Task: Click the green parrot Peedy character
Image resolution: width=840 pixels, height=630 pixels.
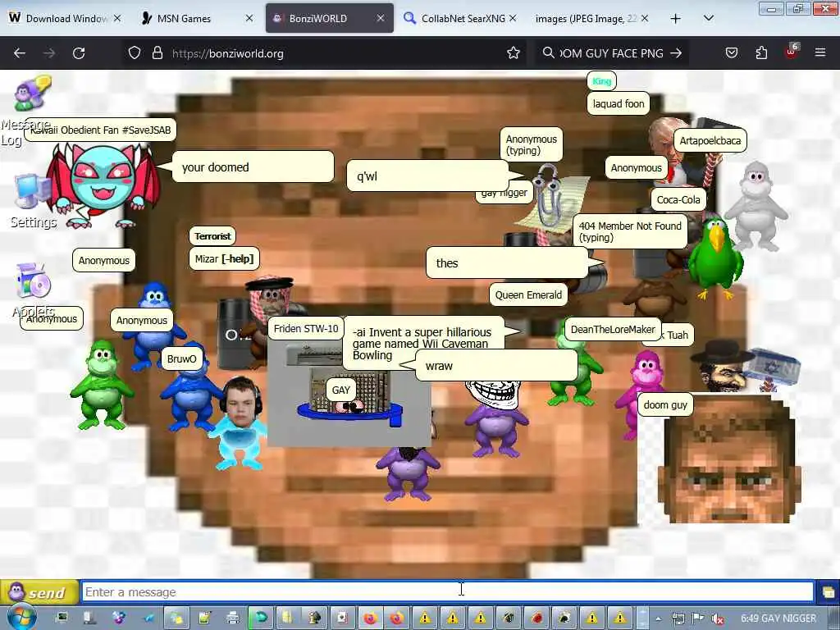Action: [715, 257]
